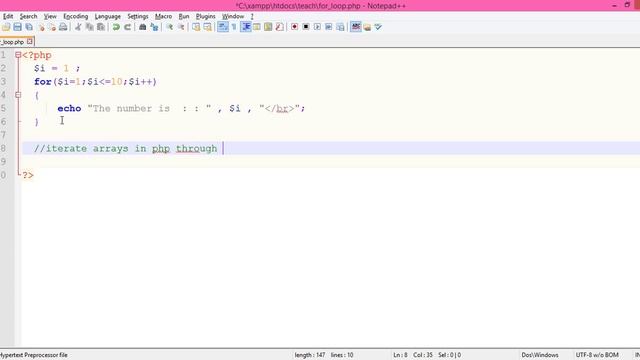Toggle the Word Wrap toolbar button
The height and width of the screenshot is (360, 640).
[x=223, y=27]
